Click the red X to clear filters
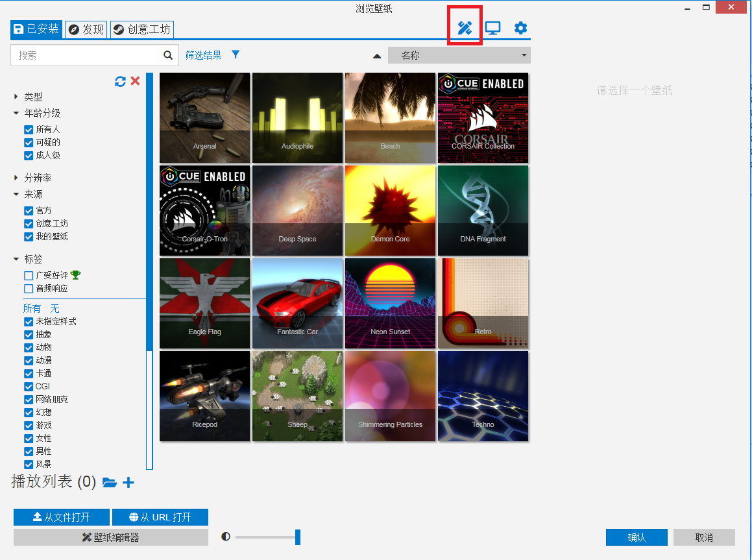752x560 pixels. click(134, 81)
